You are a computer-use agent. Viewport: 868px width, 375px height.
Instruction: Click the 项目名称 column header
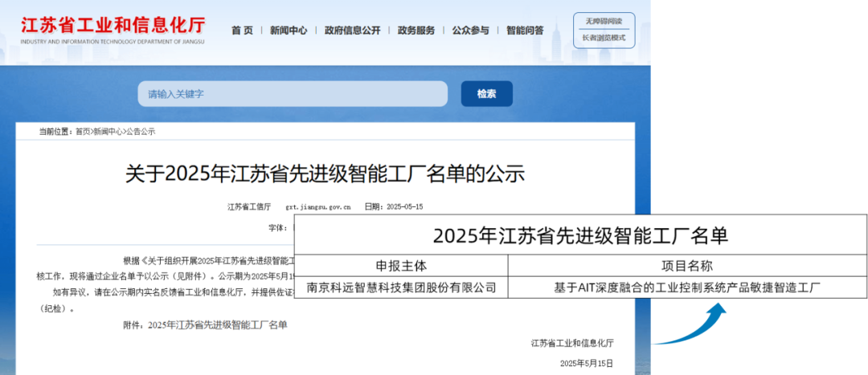tap(687, 266)
